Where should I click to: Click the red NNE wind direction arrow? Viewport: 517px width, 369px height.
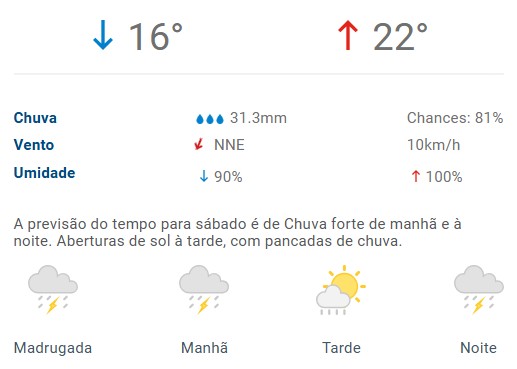(x=199, y=144)
